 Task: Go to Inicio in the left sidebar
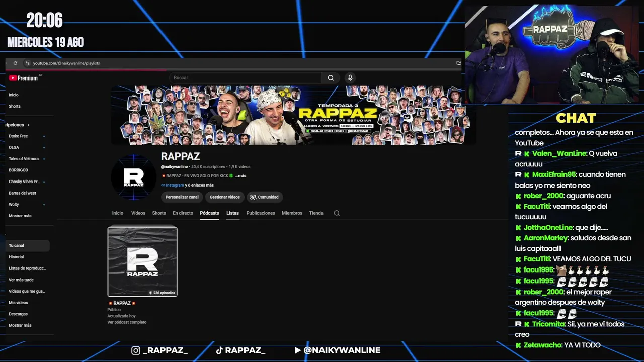click(x=14, y=95)
